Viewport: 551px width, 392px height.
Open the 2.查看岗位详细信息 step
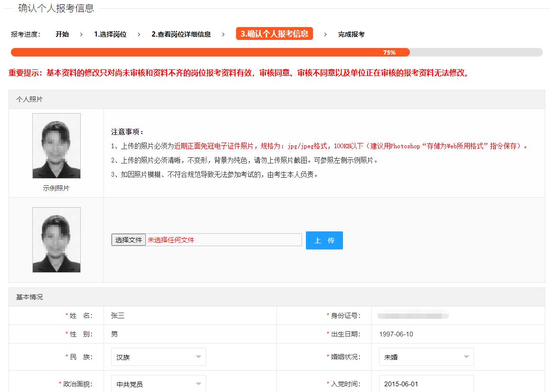pos(181,34)
